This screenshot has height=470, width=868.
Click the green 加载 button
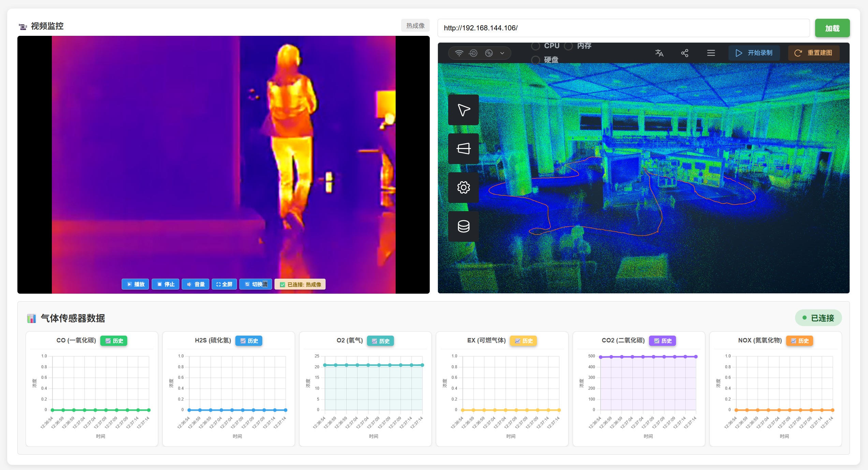click(x=832, y=28)
